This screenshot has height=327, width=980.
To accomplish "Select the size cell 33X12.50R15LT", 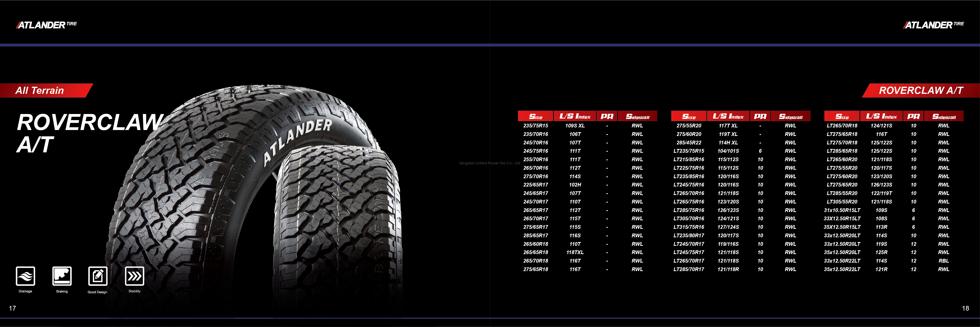I will coord(842,219).
